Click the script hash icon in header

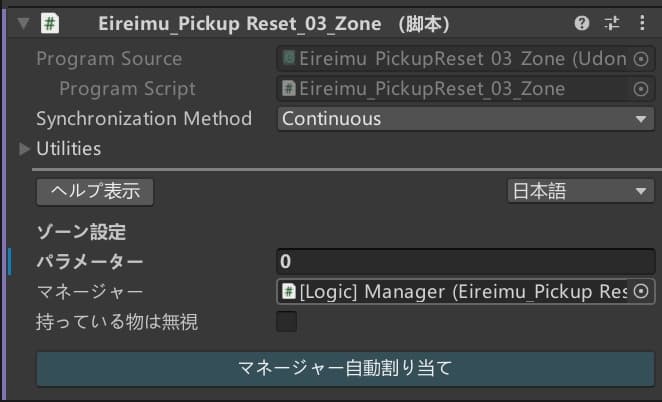(x=50, y=23)
